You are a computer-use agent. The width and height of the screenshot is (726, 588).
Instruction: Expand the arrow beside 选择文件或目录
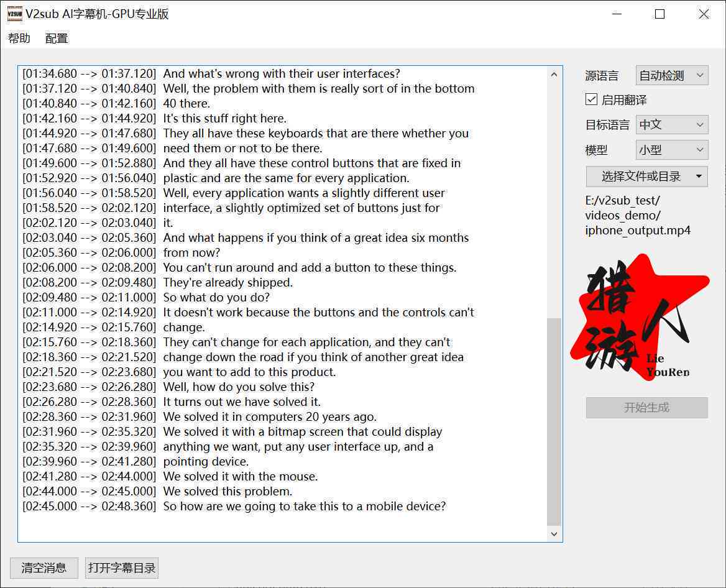699,176
